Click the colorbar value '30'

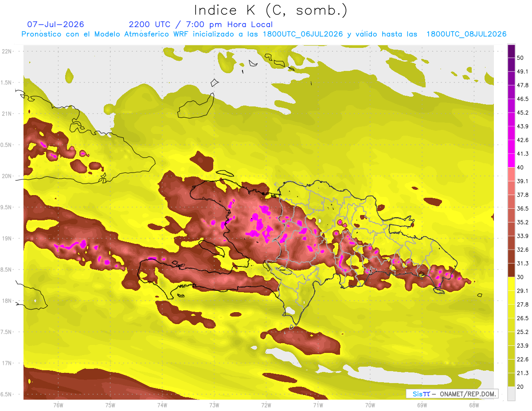(x=520, y=277)
